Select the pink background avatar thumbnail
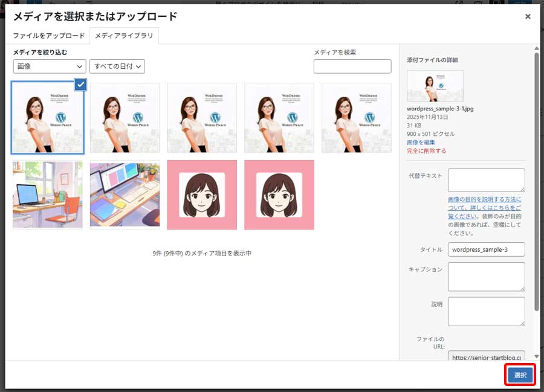This screenshot has width=544, height=392. coord(201,194)
